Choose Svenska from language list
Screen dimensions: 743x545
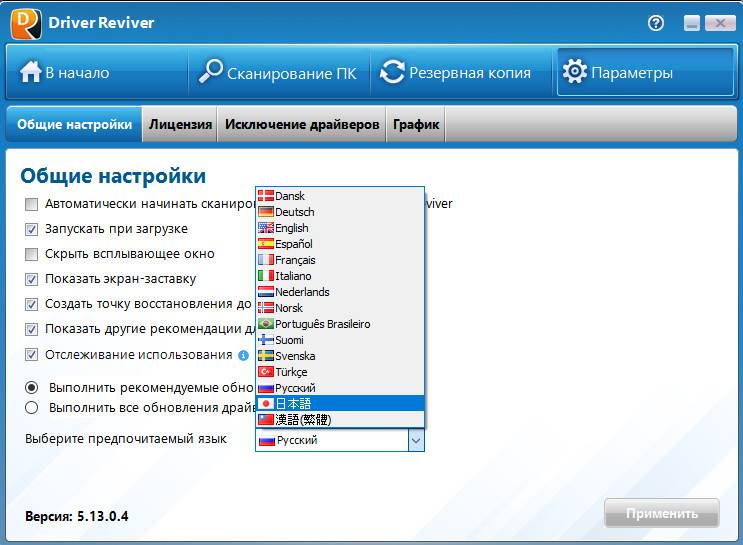(340, 356)
